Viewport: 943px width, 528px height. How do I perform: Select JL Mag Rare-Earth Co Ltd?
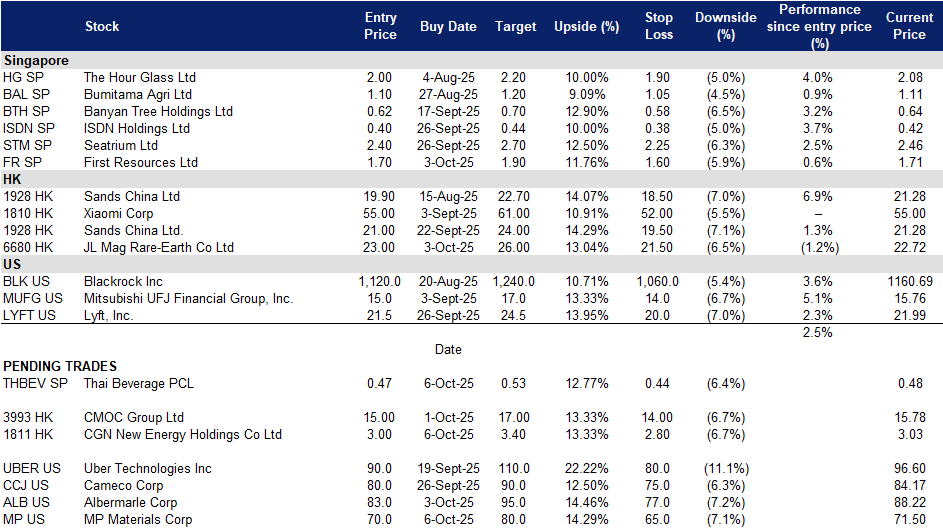point(159,247)
